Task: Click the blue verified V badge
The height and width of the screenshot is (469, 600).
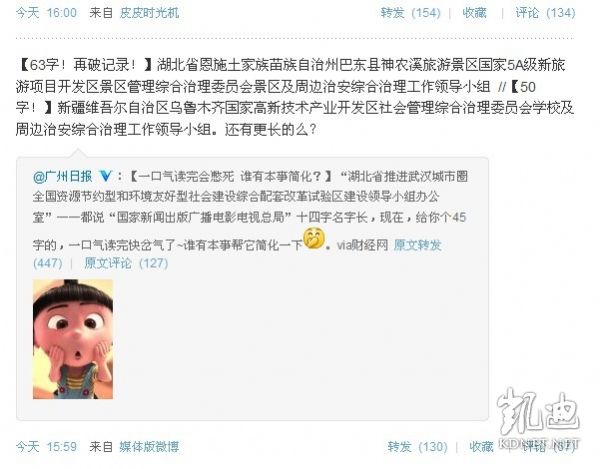Action: pyautogui.click(x=105, y=176)
